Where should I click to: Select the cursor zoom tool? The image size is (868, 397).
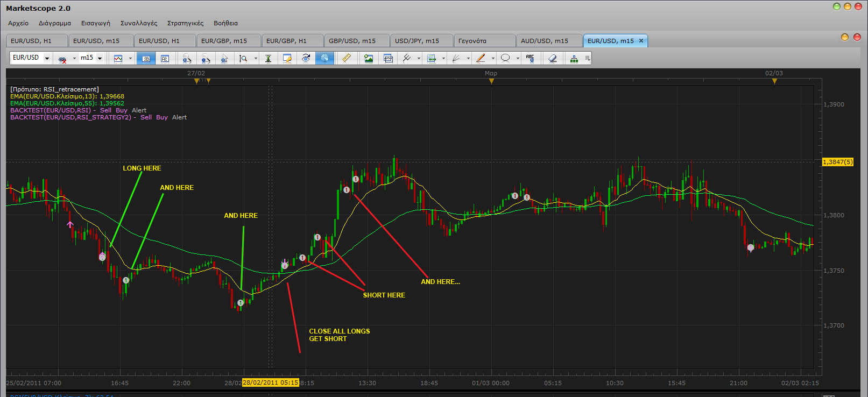[x=224, y=58]
